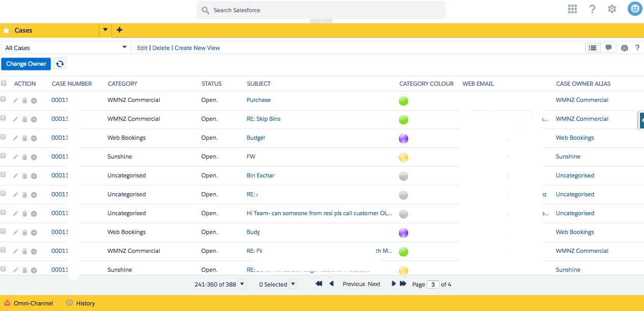This screenshot has width=644, height=311.
Task: Click the Search Salesforce field
Action: pos(321,10)
